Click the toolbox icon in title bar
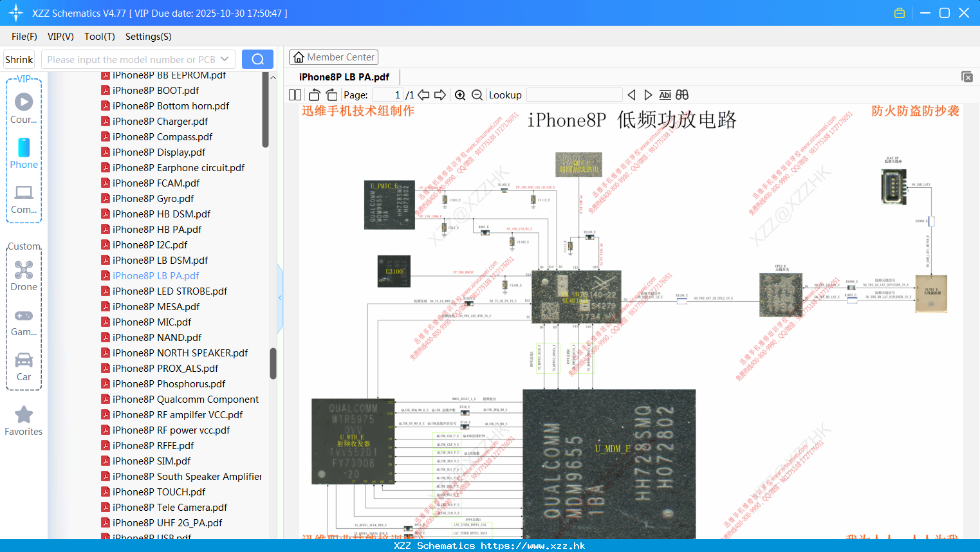This screenshot has width=980, height=552. pos(900,13)
